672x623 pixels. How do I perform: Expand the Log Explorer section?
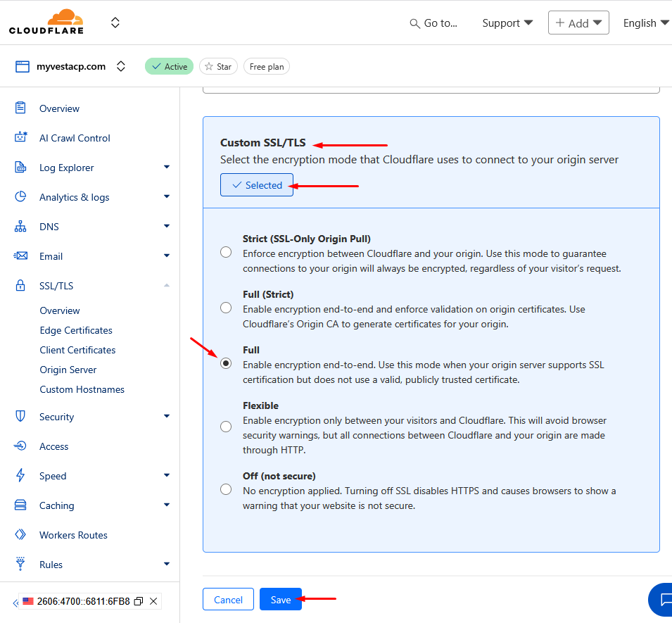[167, 168]
